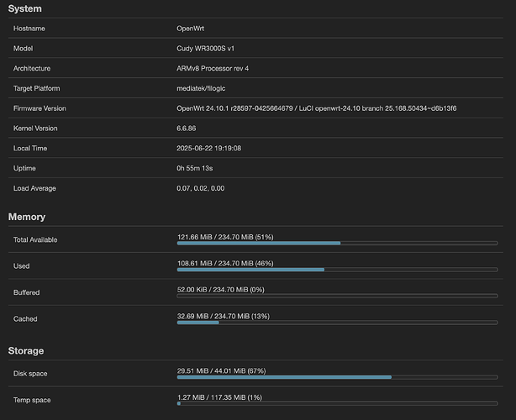516x420 pixels.
Task: Click the Firmware Version string
Action: (x=316, y=108)
